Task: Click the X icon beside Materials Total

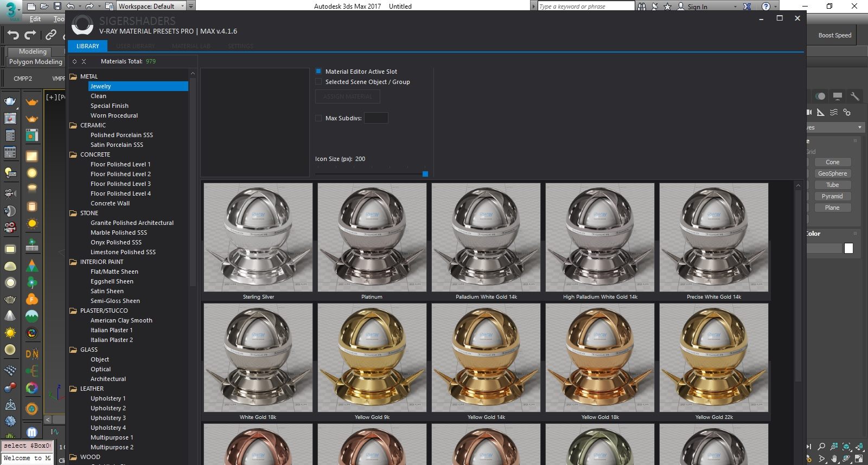Action: tap(84, 61)
